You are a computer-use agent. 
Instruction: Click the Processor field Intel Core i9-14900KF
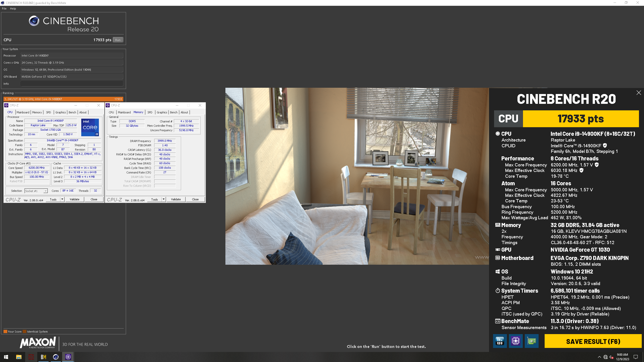tap(72, 56)
